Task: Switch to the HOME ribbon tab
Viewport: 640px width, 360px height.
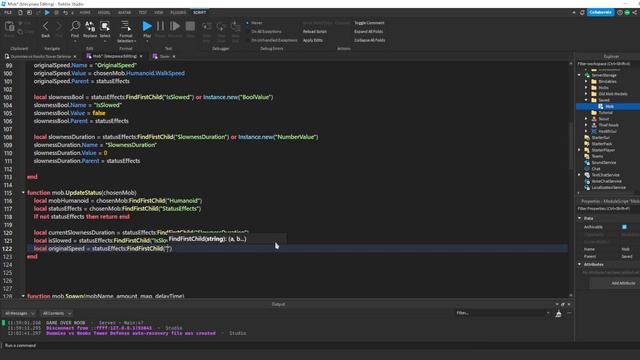Action: pos(85,13)
